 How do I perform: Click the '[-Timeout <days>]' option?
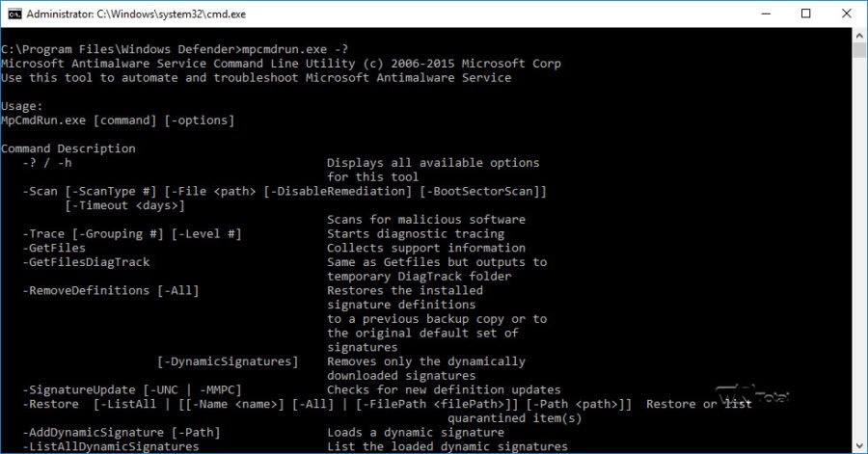(124, 205)
